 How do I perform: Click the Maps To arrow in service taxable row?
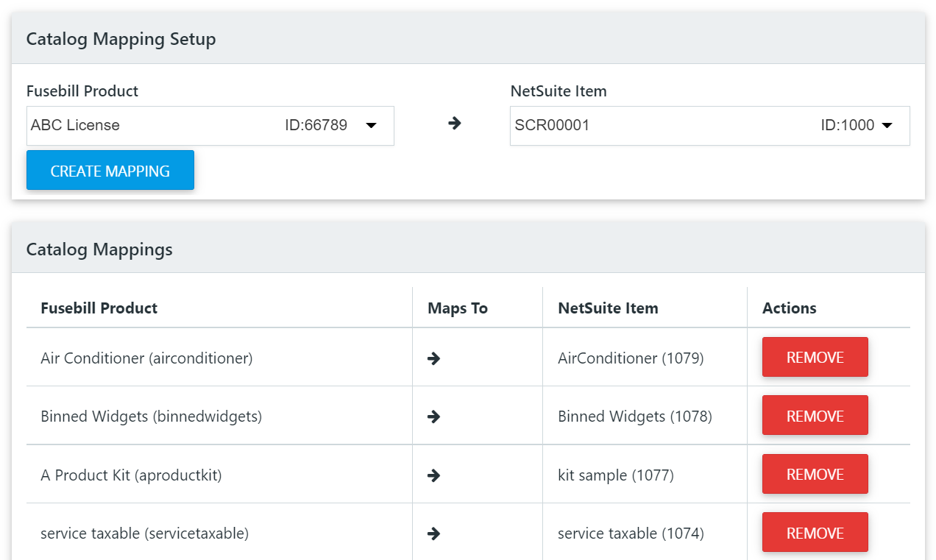[x=434, y=534]
